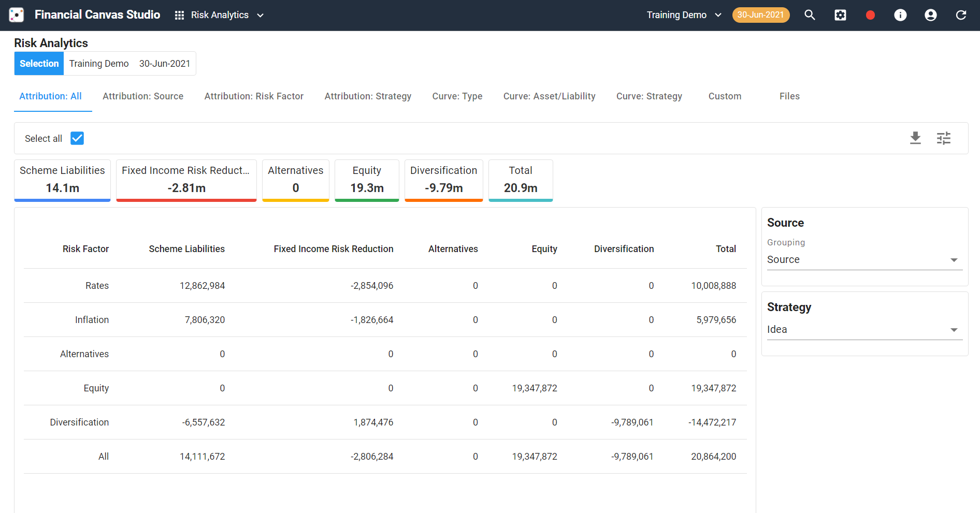
Task: Switch to Curve: Strategy tab
Action: 649,96
